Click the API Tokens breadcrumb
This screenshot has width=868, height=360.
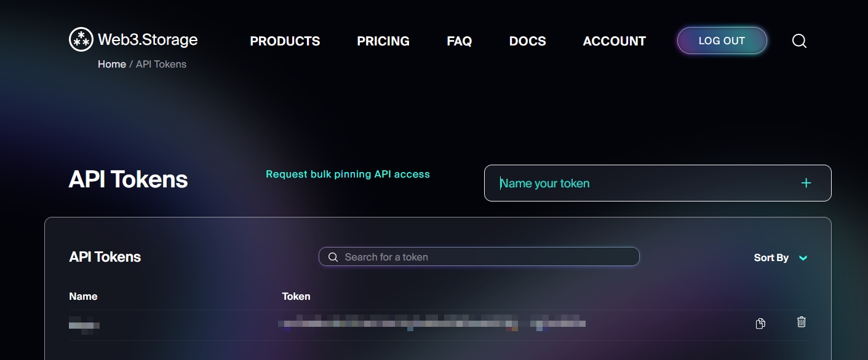tap(161, 64)
